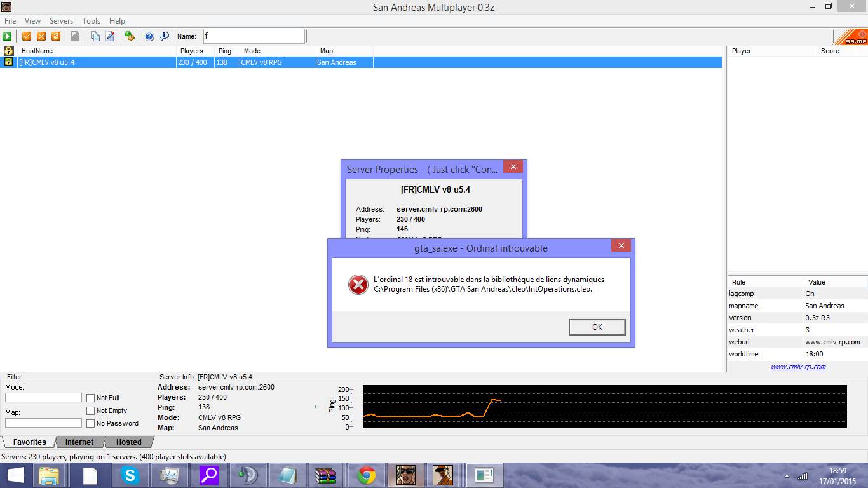The height and width of the screenshot is (488, 868).
Task: Open the www.cmlv-rp.com link
Action: point(798,367)
